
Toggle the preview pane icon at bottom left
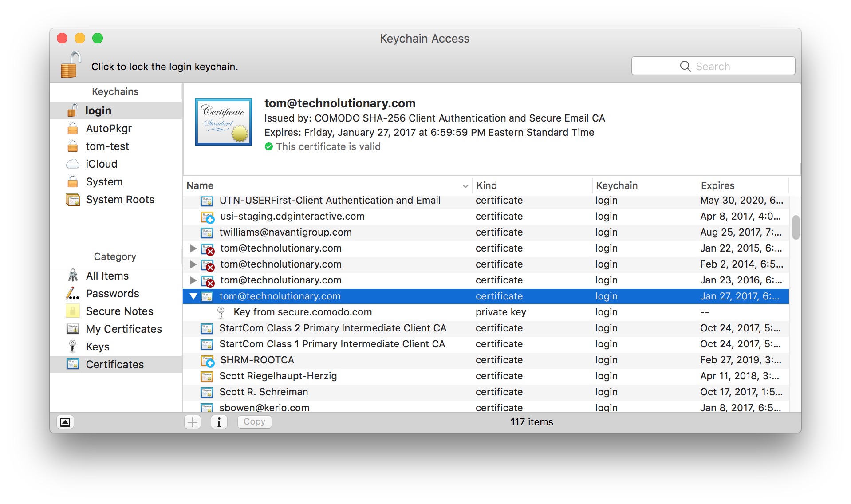(x=65, y=422)
